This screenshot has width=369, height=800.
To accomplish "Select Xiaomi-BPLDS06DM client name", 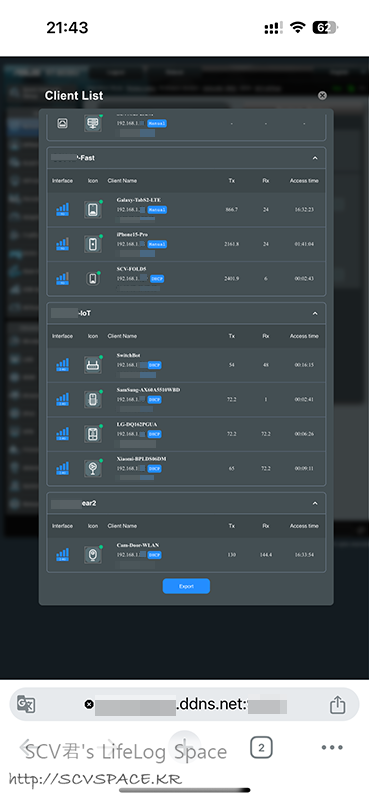I will coord(141,459).
